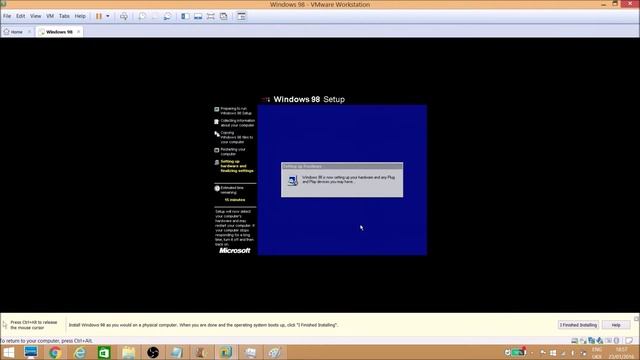Click the hardware setup computer icon

(x=293, y=180)
